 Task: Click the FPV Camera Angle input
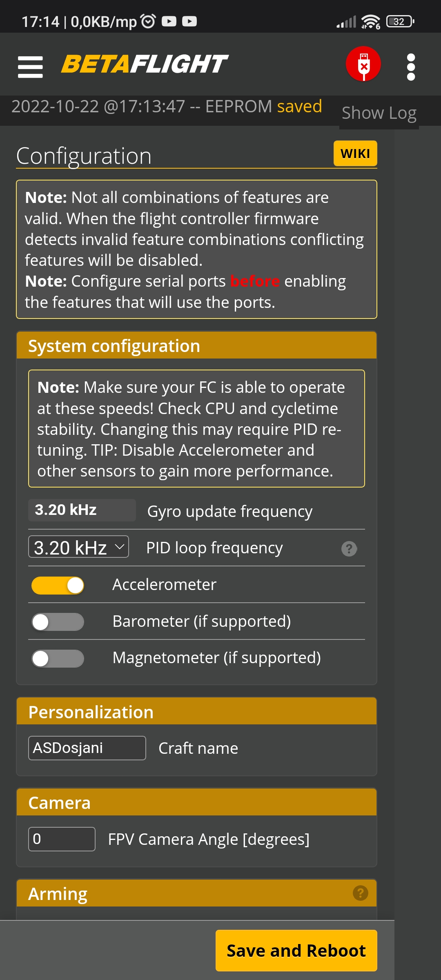coord(61,838)
